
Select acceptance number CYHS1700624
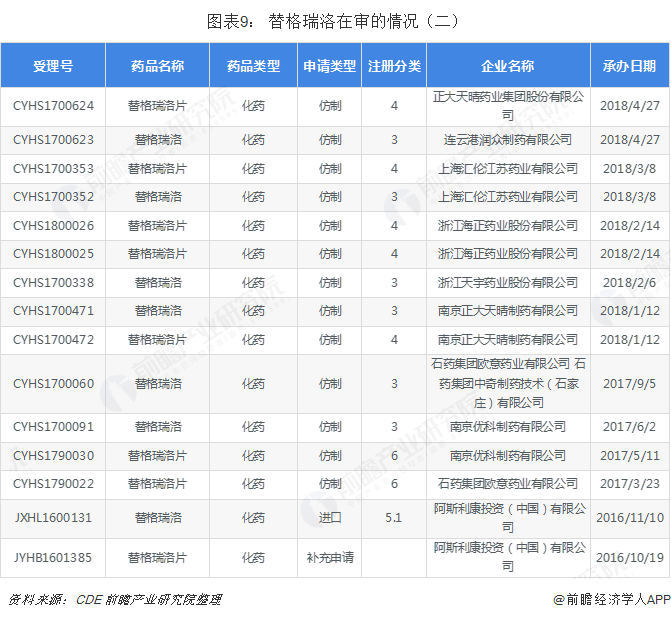click(53, 106)
